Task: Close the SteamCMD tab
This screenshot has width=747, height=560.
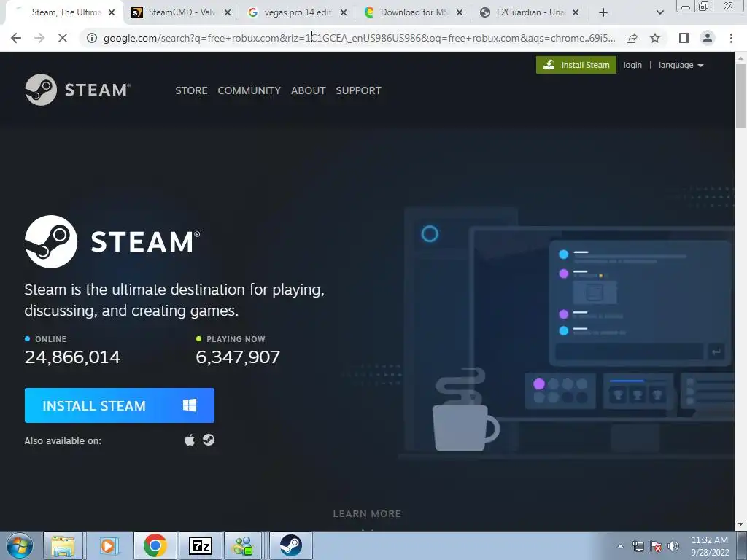Action: coord(228,12)
